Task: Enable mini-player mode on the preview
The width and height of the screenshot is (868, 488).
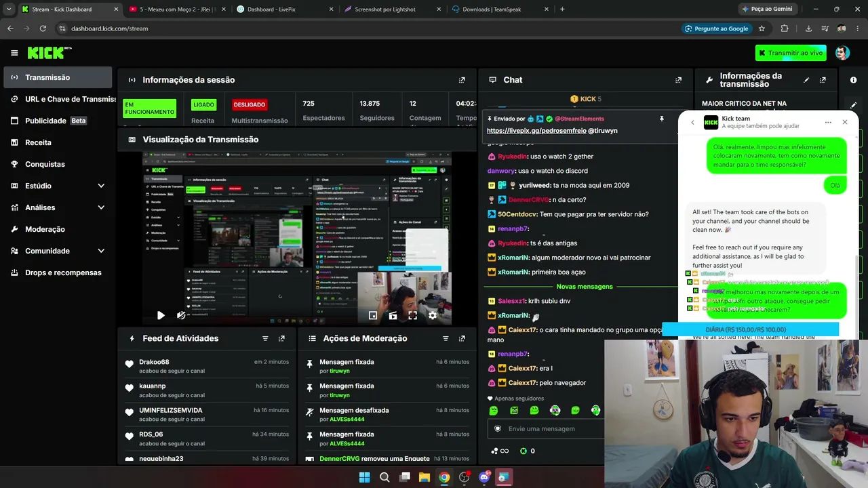Action: click(373, 315)
